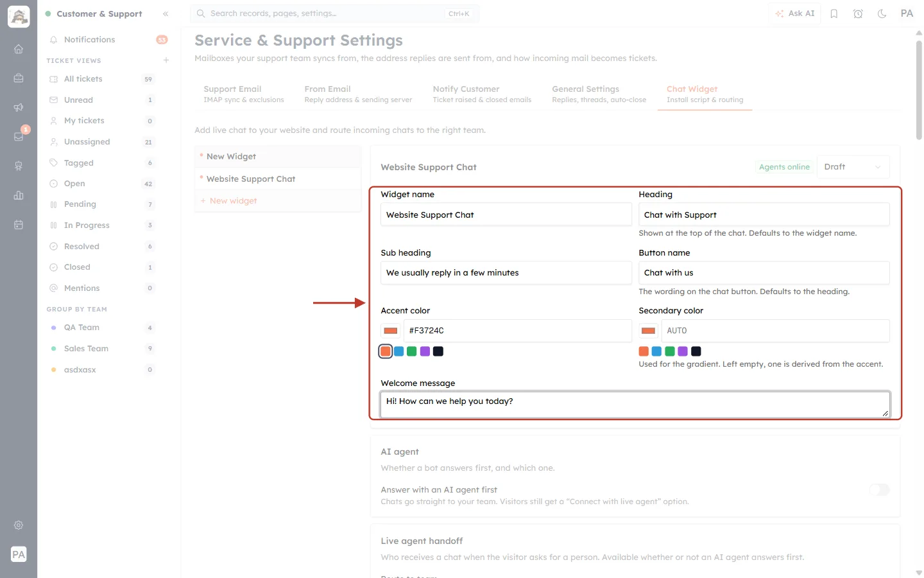Toggle Answer with an AI agent first
This screenshot has height=578, width=924.
coord(879,490)
